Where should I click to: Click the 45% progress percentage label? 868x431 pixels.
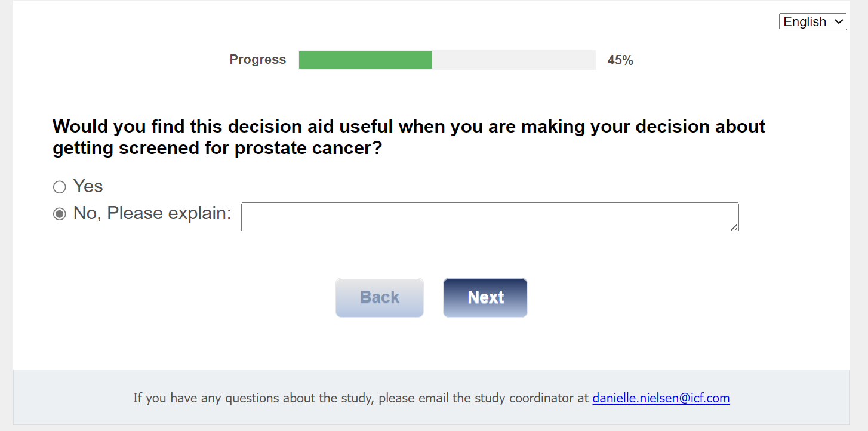tap(620, 60)
